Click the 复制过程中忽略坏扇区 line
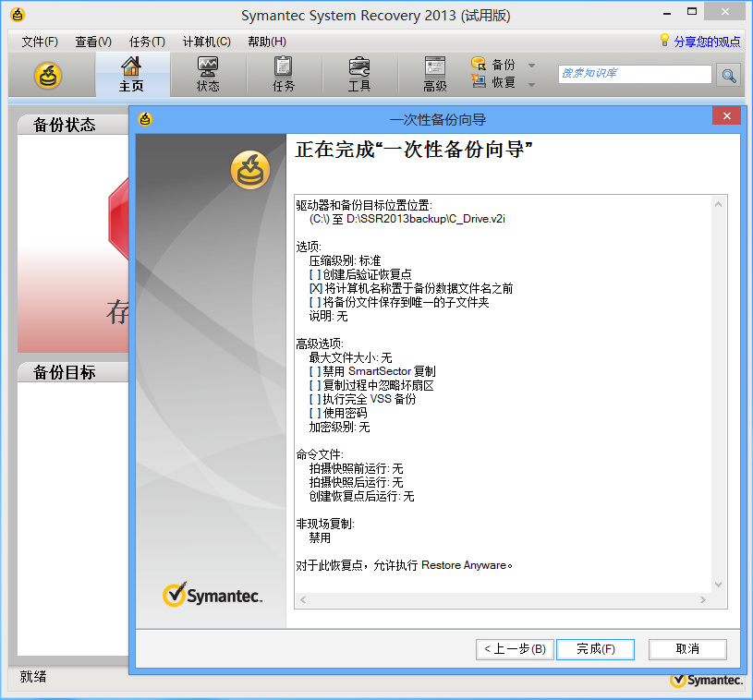This screenshot has width=753, height=700. (371, 385)
